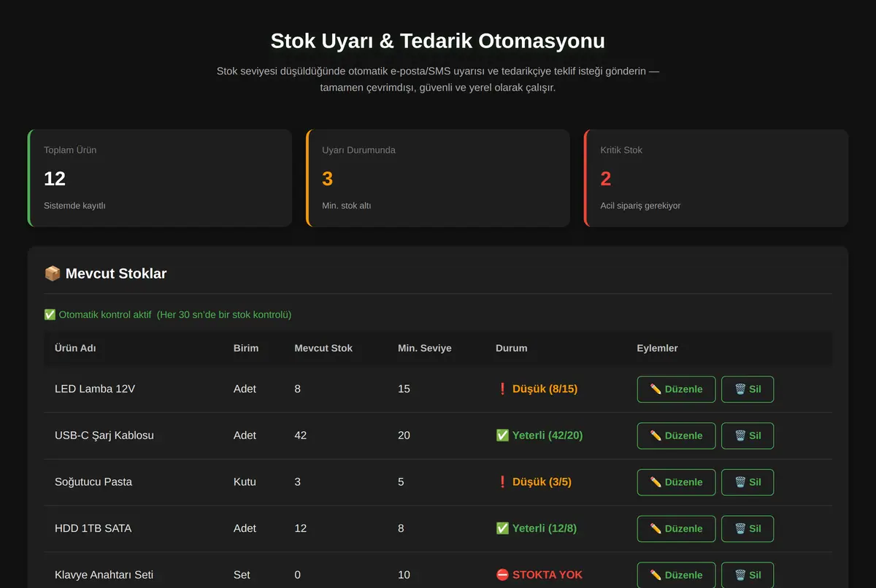The width and height of the screenshot is (876, 588).
Task: Select the Klavye Anahtarı Seti product name
Action: pyautogui.click(x=104, y=575)
